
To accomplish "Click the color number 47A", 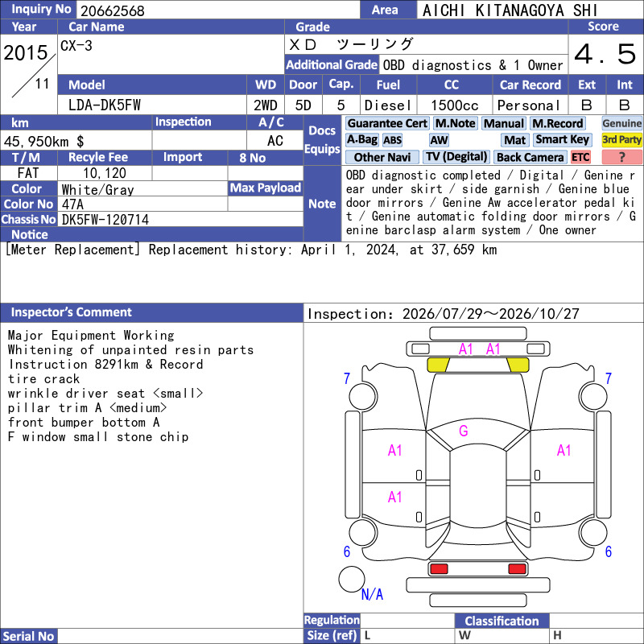I will coord(72,204).
